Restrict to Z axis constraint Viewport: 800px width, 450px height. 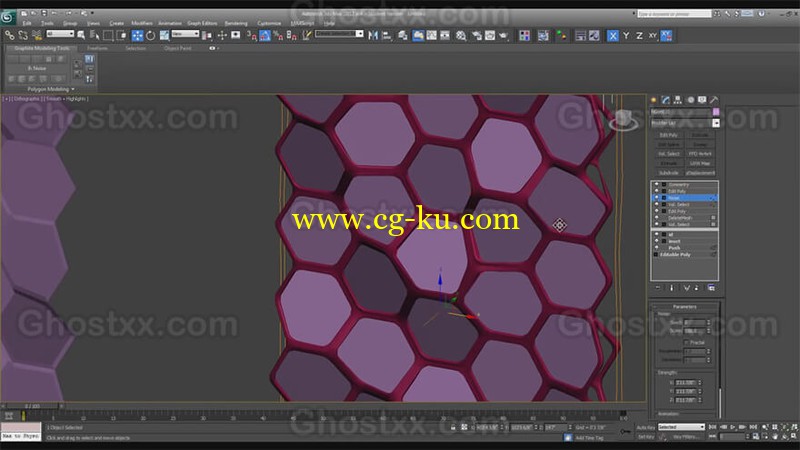639,35
